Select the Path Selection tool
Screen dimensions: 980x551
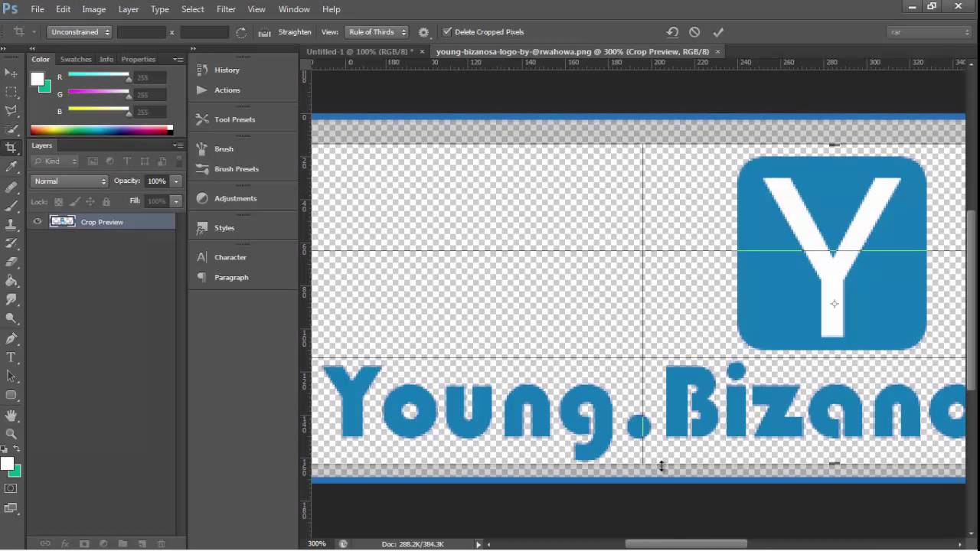11,377
